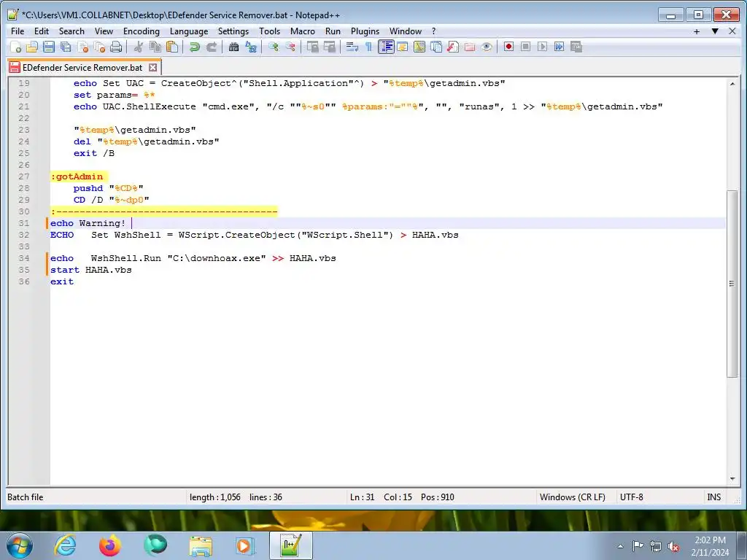Click the Redo toolbar icon
Image resolution: width=747 pixels, height=560 pixels.
point(211,47)
